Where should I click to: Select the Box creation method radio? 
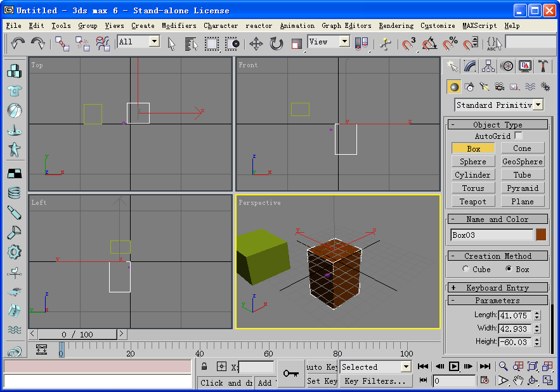pos(509,269)
